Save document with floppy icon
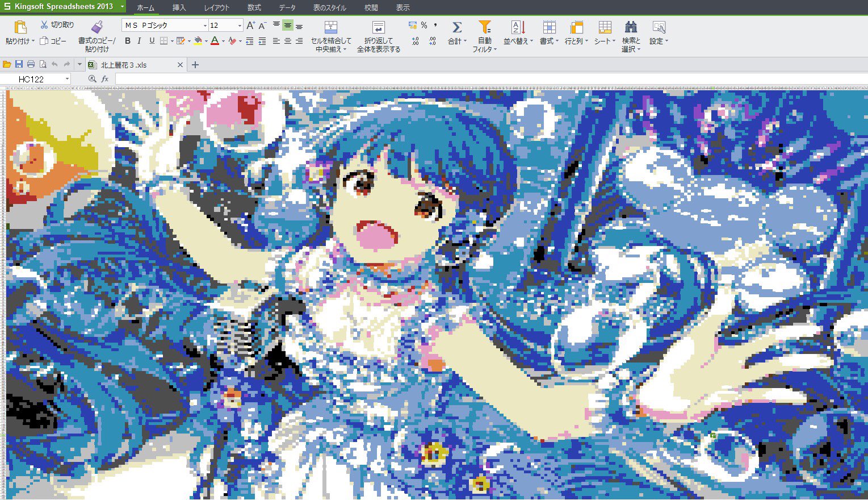Screen dimensions: 868x500 [x=19, y=65]
